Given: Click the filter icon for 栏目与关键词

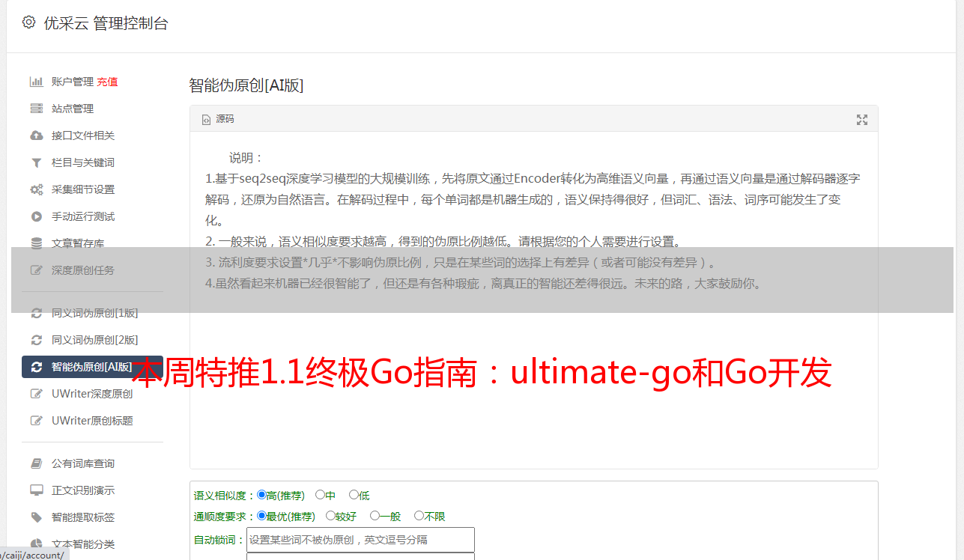Looking at the screenshot, I should (x=36, y=162).
